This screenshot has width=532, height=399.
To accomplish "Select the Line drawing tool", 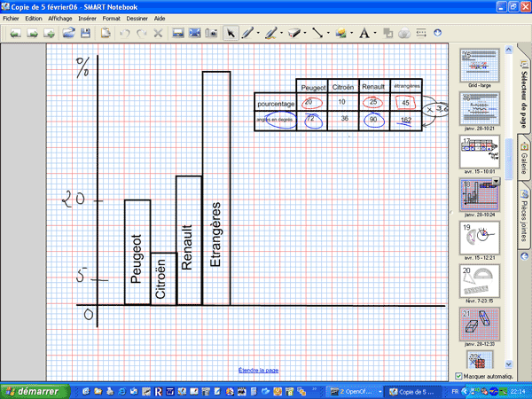I will (317, 33).
